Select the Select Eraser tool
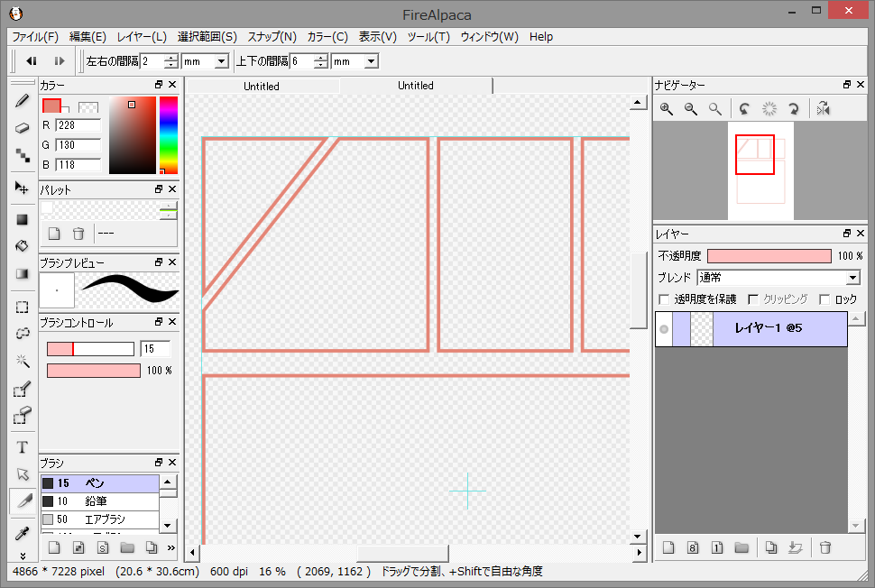Screen dimensions: 875x588 coord(22,416)
